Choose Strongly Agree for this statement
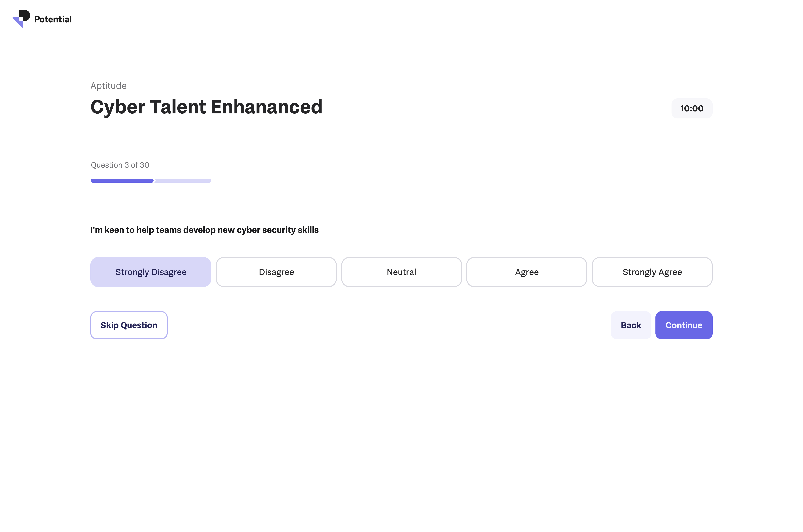This screenshot has height=532, width=803. (x=652, y=272)
